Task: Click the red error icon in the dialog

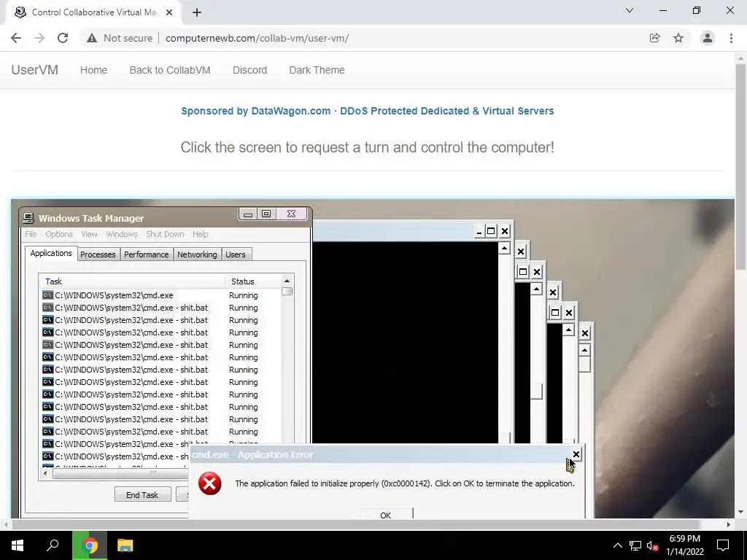Action: point(209,484)
